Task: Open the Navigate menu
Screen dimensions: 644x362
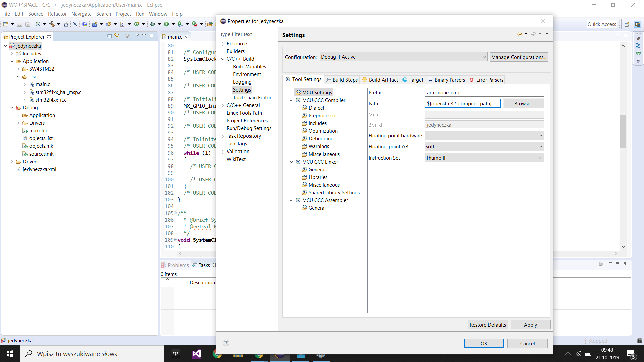Action: click(x=82, y=14)
